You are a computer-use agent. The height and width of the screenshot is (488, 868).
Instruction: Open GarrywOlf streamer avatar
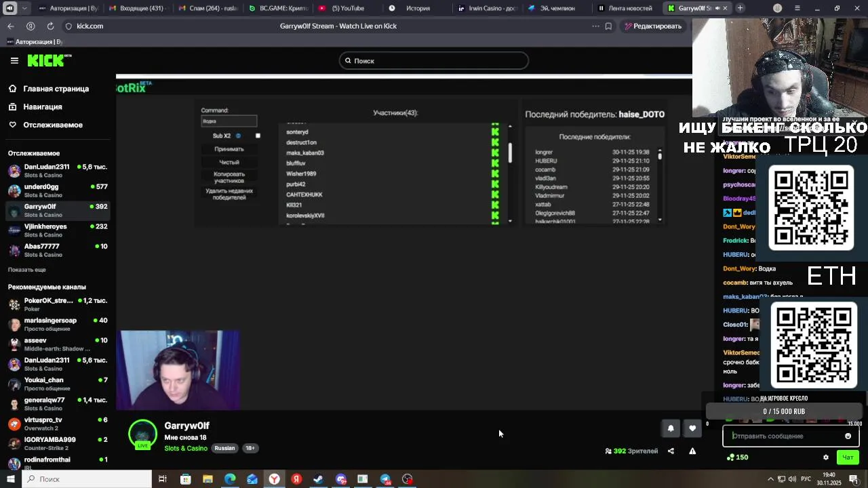point(142,434)
